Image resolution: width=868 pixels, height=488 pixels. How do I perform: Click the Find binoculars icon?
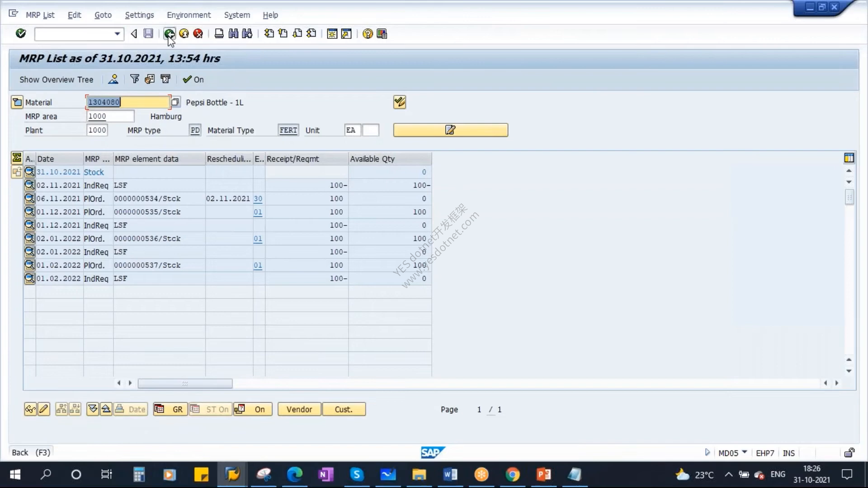click(x=233, y=33)
